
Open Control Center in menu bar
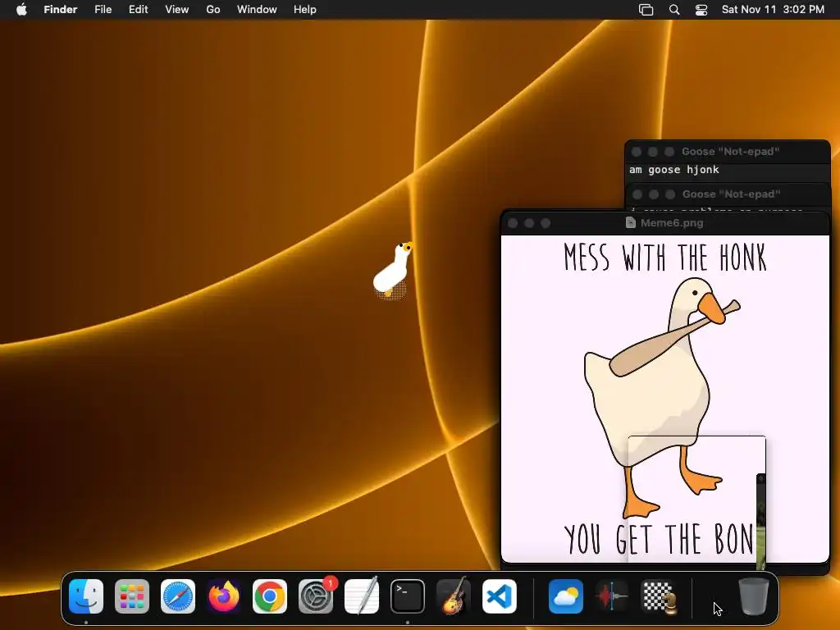[701, 10]
